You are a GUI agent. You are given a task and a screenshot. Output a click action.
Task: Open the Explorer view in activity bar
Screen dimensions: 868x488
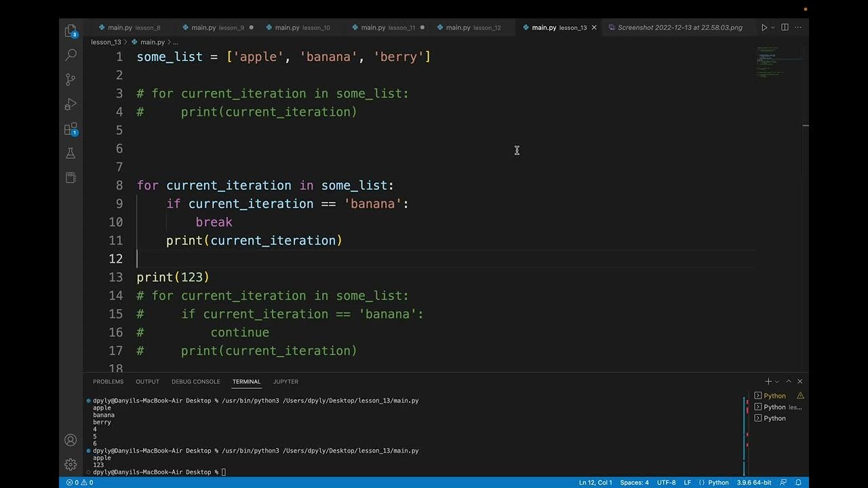pos(71,30)
